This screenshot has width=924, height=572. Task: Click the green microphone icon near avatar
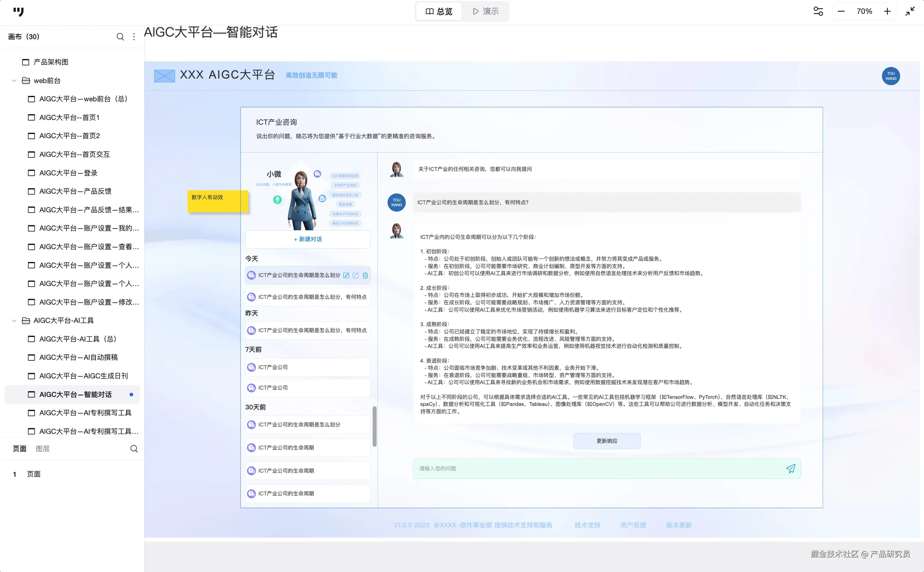coord(278,199)
